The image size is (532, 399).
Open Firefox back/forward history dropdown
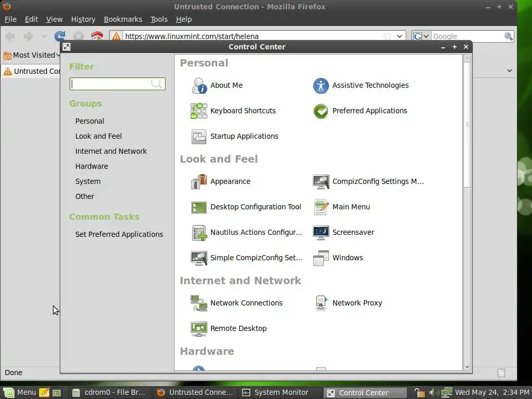[x=44, y=36]
